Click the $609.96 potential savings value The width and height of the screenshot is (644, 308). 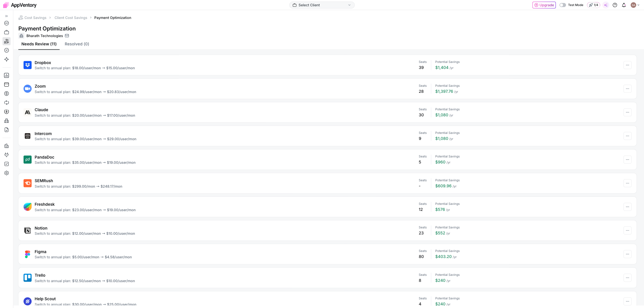click(443, 186)
